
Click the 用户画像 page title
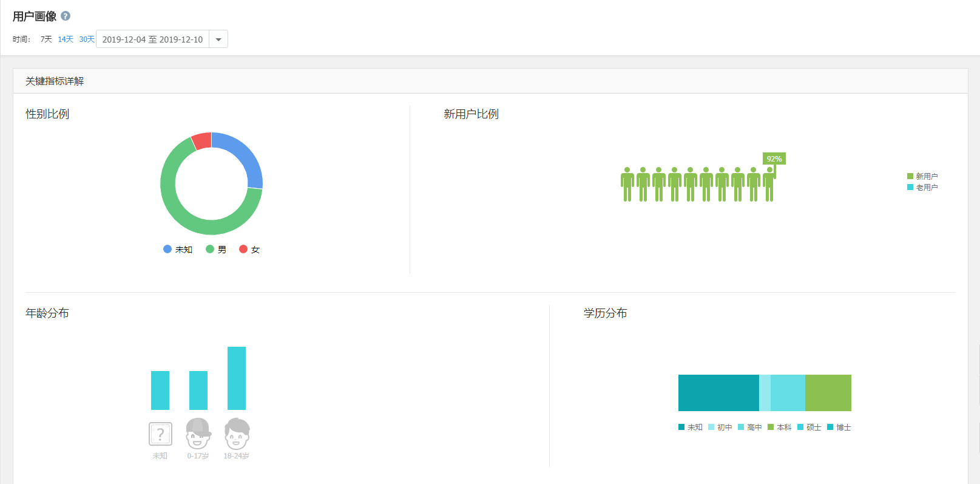tap(35, 16)
